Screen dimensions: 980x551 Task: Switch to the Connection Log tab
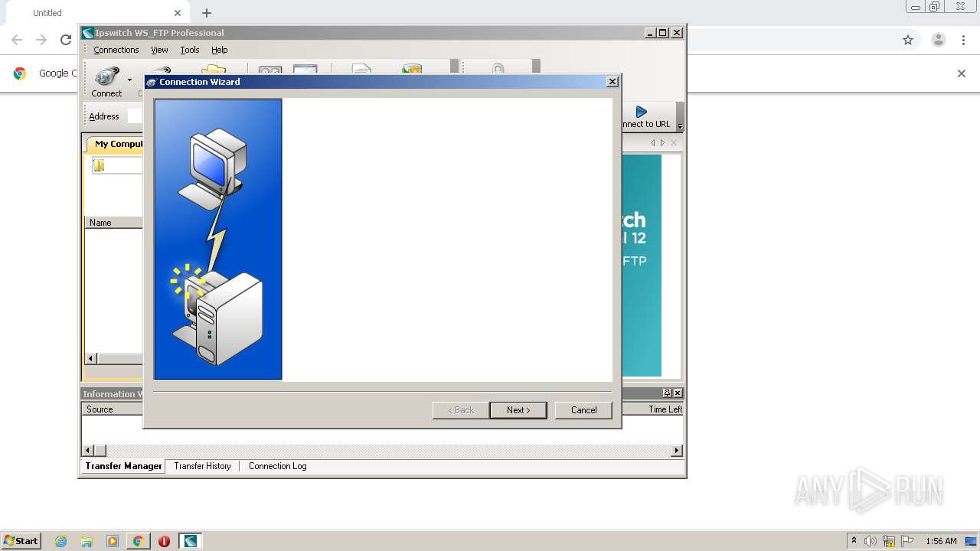pos(277,466)
